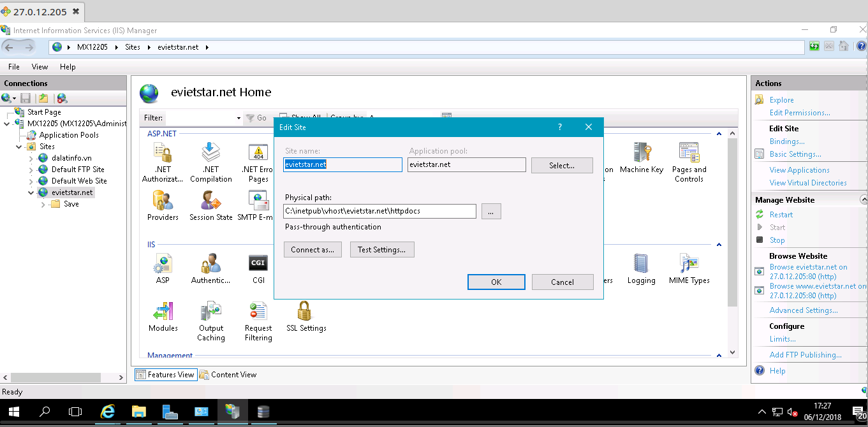Open File Explorer from taskbar
Viewport: 868px width, 427px height.
(x=139, y=412)
